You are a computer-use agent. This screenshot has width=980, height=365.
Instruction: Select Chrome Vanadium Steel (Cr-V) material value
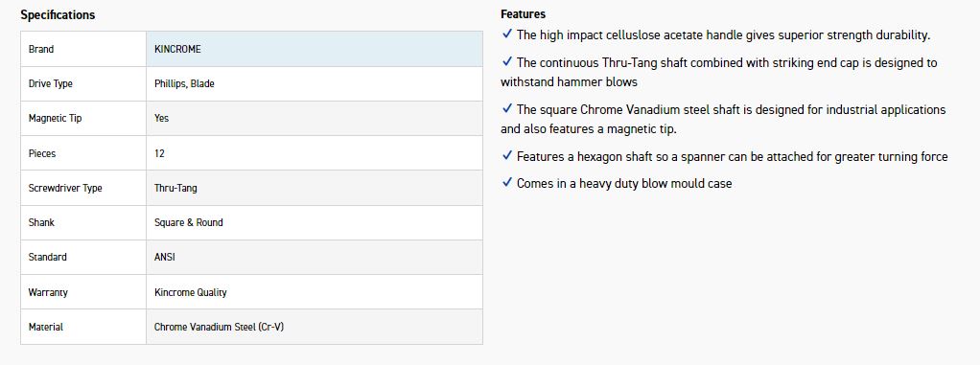coord(219,327)
